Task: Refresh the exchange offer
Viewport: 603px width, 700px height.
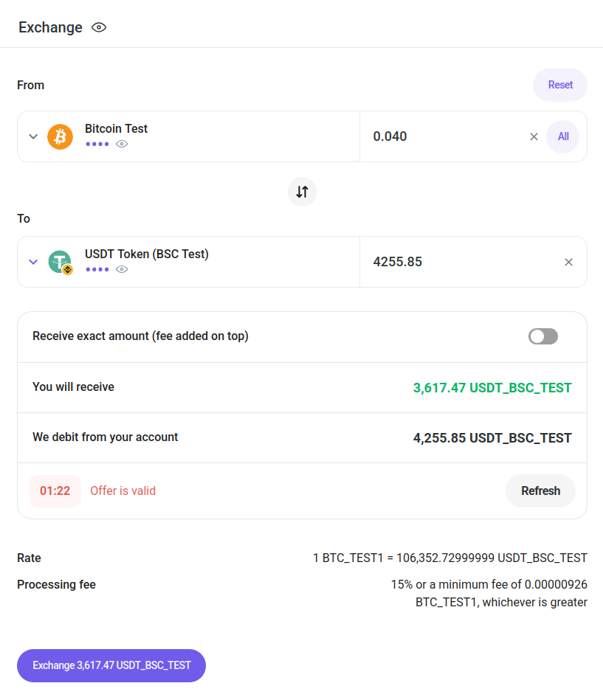Action: 540,491
